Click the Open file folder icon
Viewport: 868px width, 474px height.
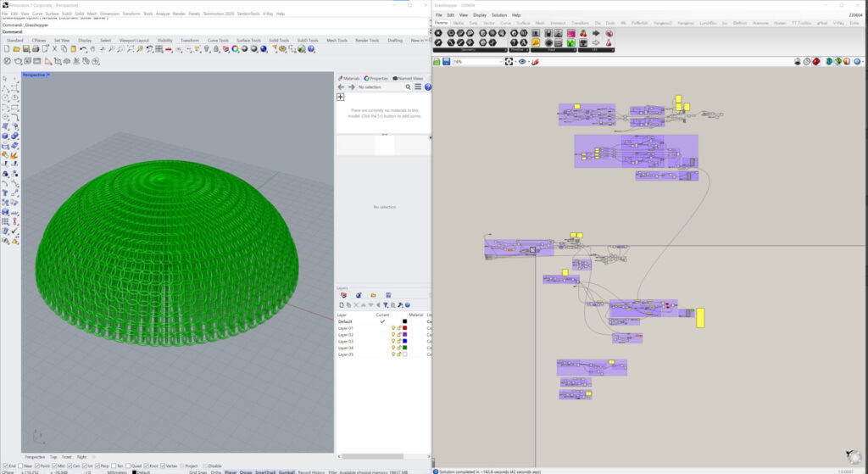click(x=15, y=50)
